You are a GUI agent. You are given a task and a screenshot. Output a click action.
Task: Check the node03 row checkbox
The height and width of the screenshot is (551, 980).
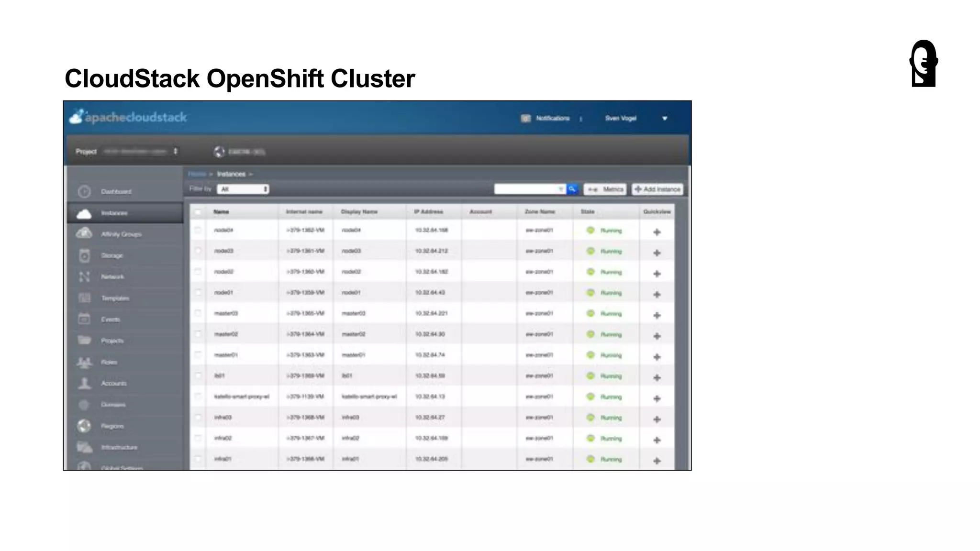(198, 251)
